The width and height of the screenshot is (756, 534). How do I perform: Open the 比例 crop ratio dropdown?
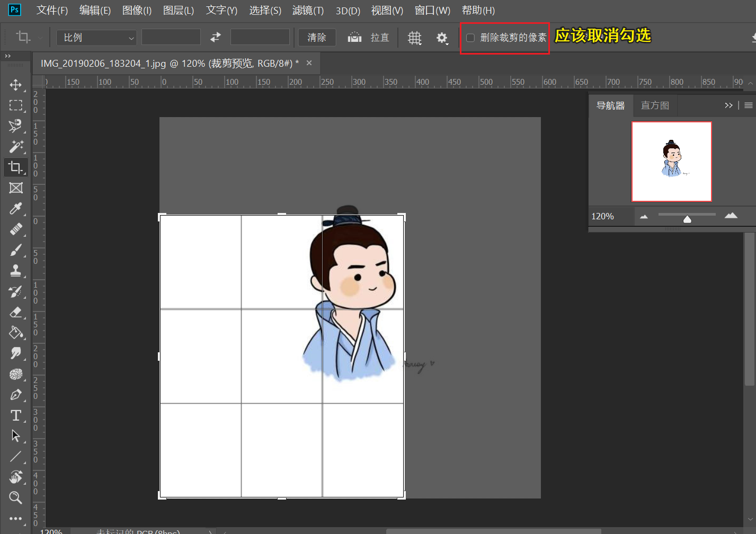96,38
